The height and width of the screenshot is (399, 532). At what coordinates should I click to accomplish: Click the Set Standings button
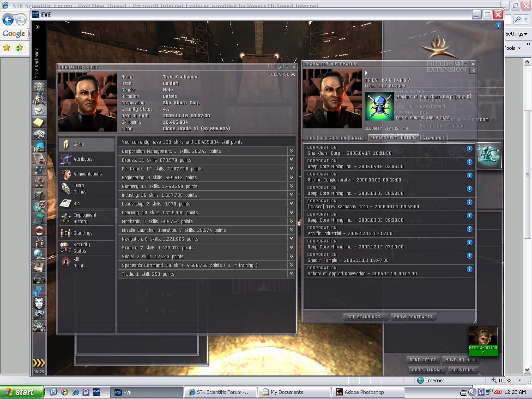pos(365,317)
